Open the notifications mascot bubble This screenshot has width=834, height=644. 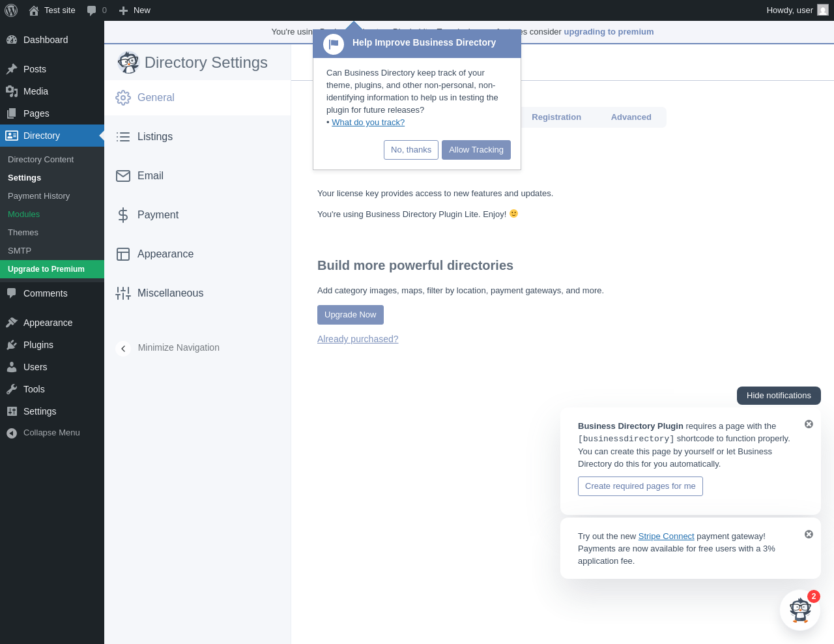(800, 610)
